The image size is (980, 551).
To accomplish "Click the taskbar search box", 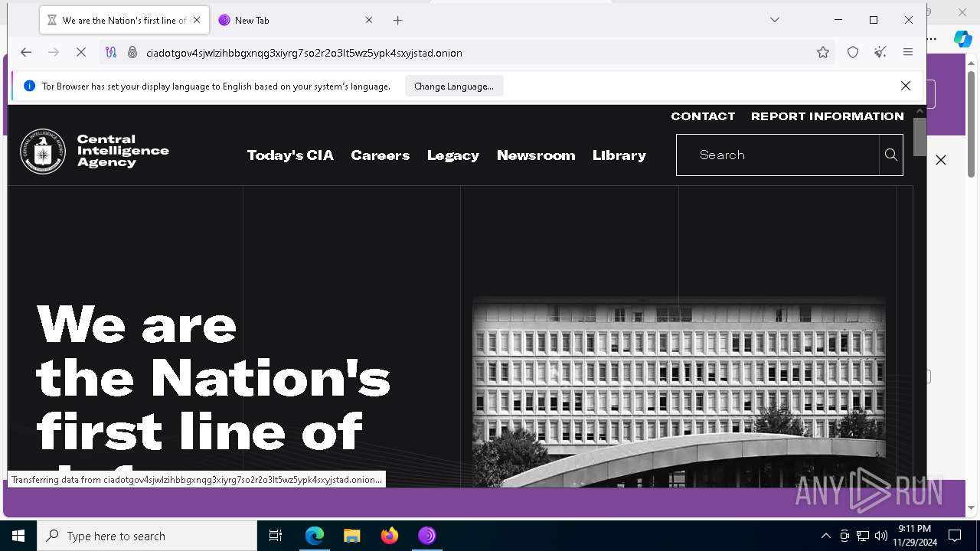I will pyautogui.click(x=147, y=536).
